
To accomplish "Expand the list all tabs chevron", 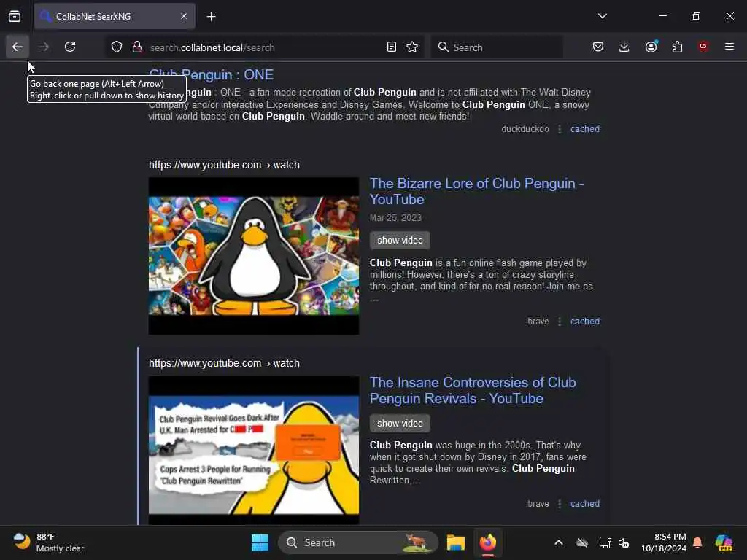I will click(603, 16).
